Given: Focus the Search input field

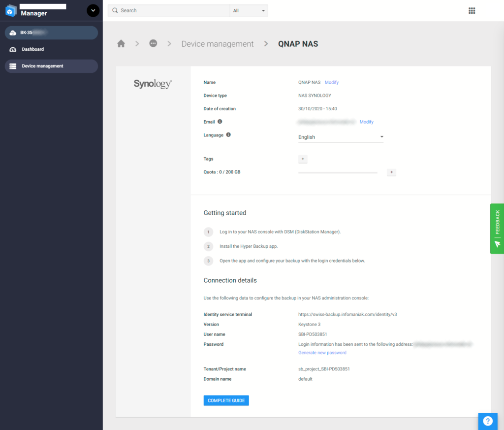Looking at the screenshot, I should (x=169, y=10).
